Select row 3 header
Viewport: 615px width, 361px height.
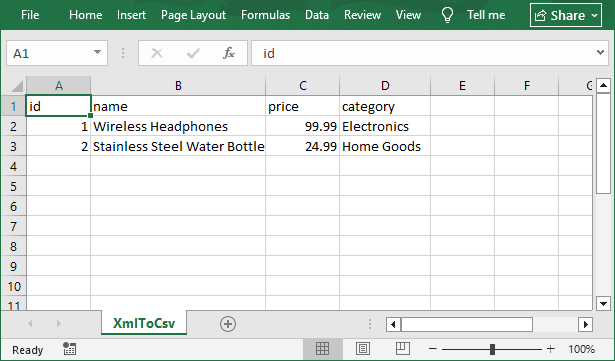pyautogui.click(x=14, y=146)
